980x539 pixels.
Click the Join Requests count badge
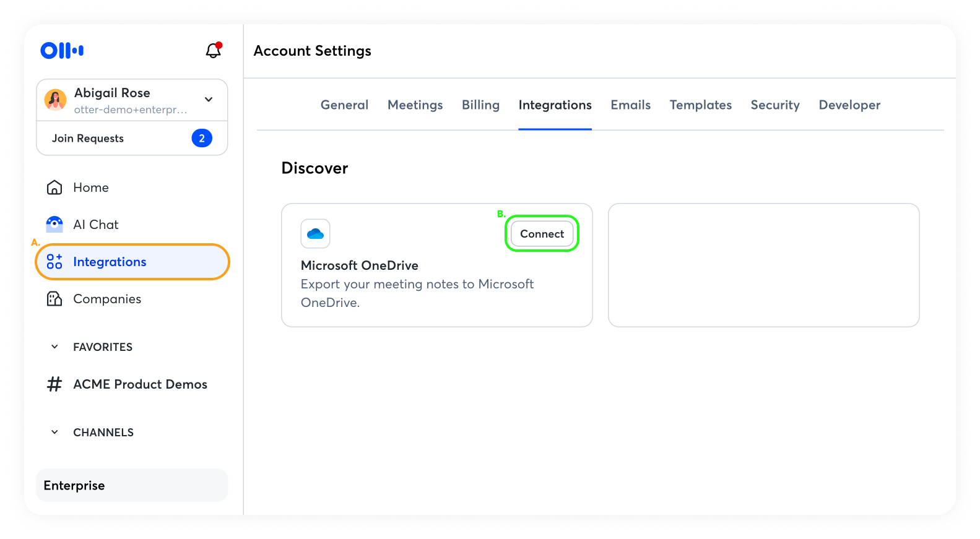coord(202,138)
